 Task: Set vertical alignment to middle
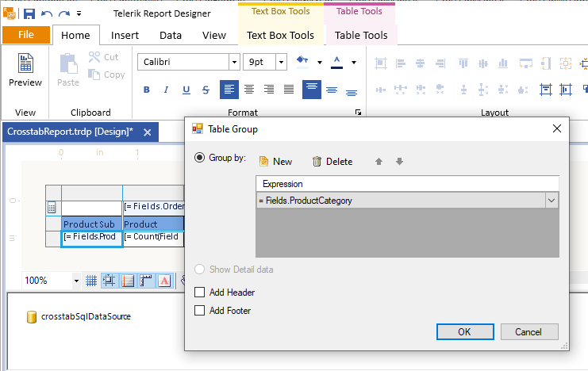pyautogui.click(x=332, y=90)
